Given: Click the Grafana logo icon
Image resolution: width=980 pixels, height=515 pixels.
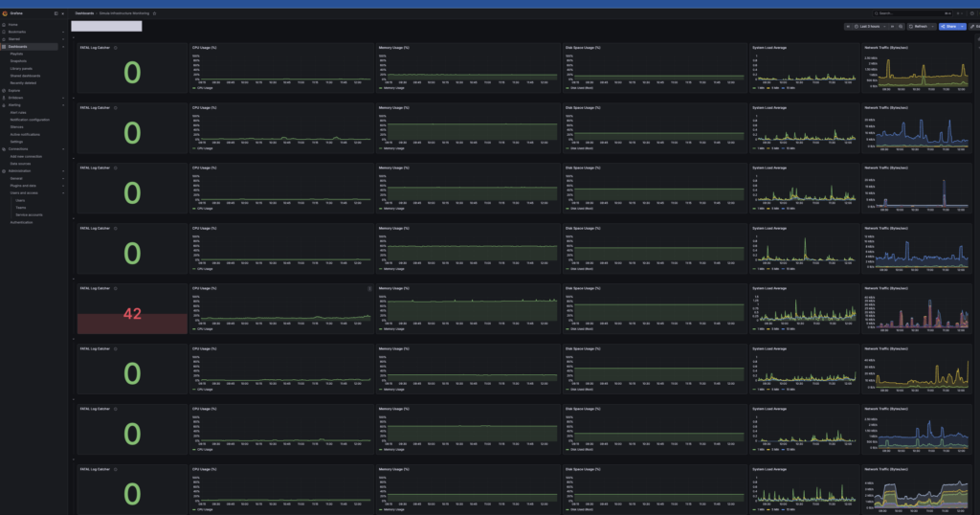Looking at the screenshot, I should point(5,13).
